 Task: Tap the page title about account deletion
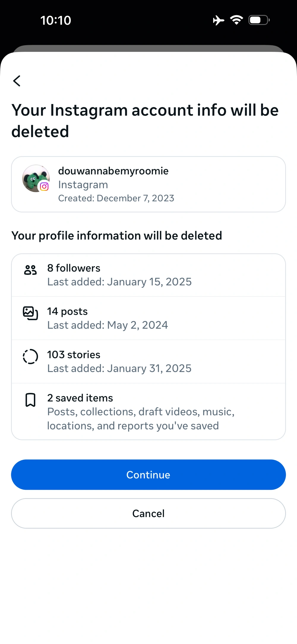[x=145, y=121]
